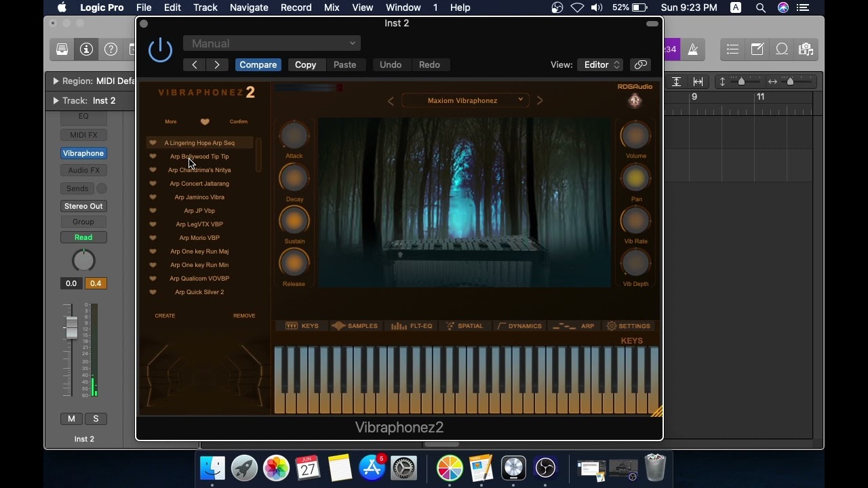Open the Read automation mode menu
The width and height of the screenshot is (868, 488).
(x=83, y=237)
